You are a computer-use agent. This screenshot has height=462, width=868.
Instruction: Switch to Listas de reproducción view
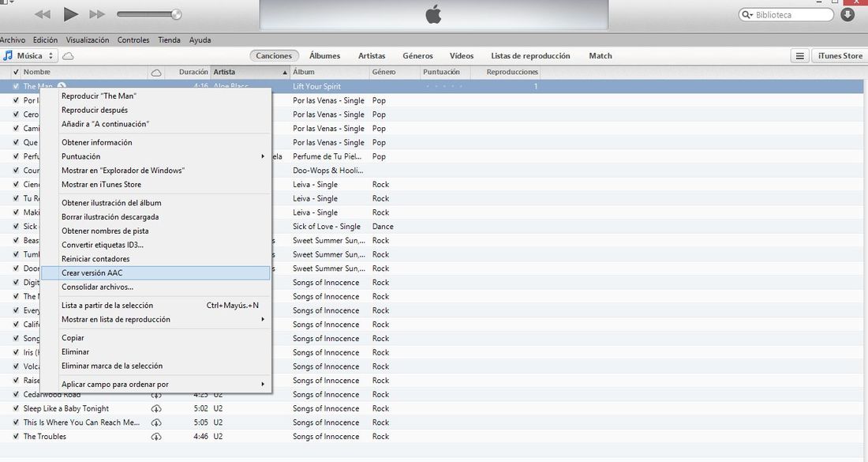tap(530, 56)
